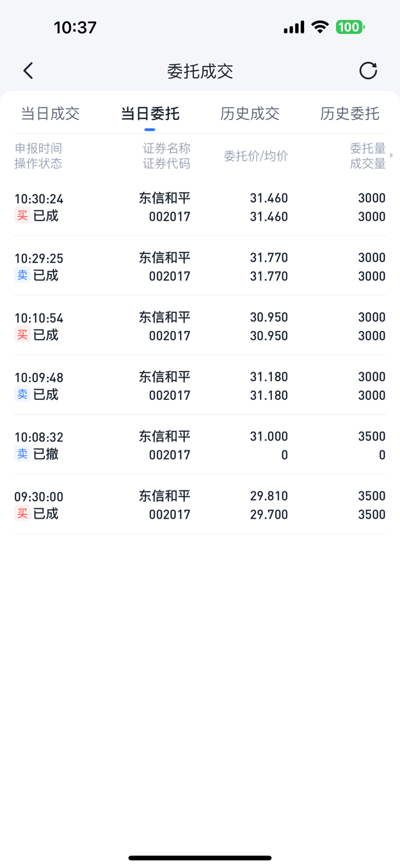
Task: Go to the 历史委托 tab
Action: (x=349, y=114)
